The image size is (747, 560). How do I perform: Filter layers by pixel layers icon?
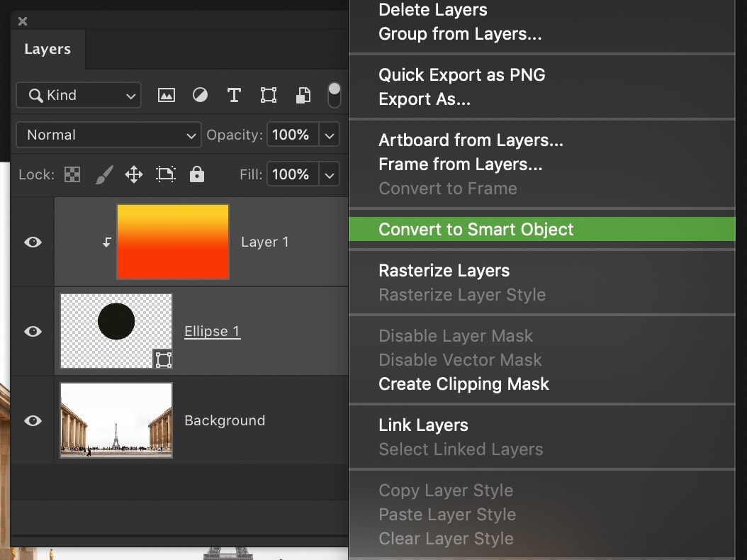pos(166,94)
